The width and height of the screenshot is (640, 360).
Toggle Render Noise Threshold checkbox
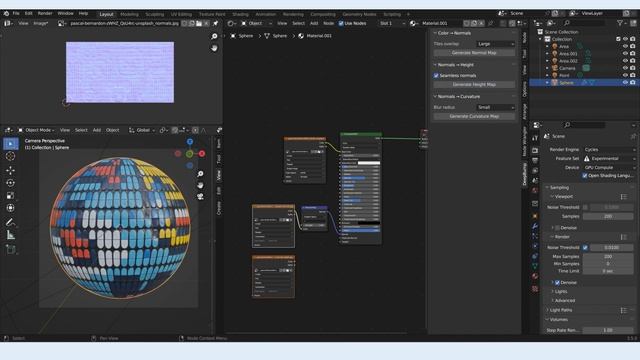(x=585, y=247)
